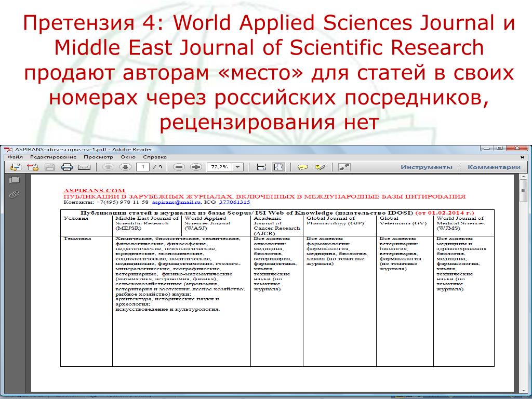Click the scrollbar up arrow
The height and width of the screenshot is (399, 532).
tap(523, 177)
